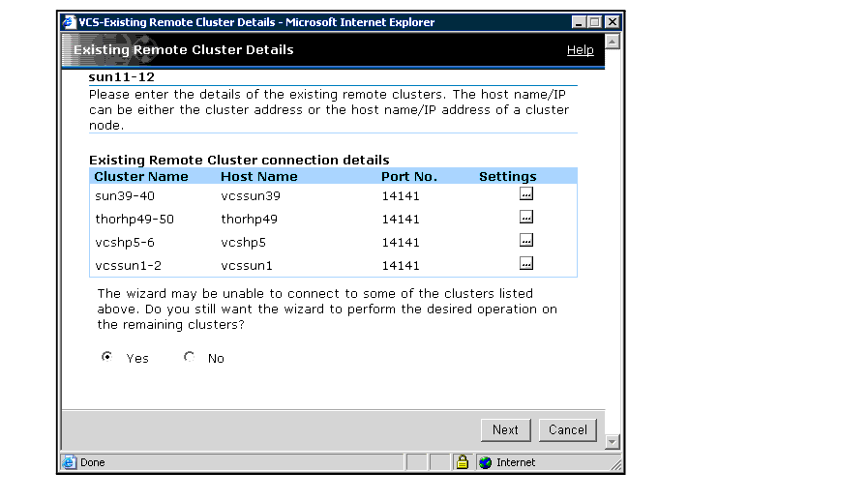
Task: Open settings for cluster vcshp5-6
Action: [x=525, y=241]
